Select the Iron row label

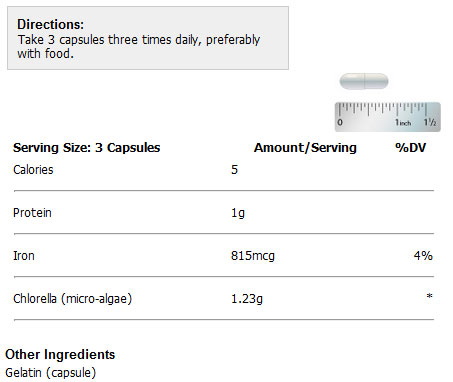[24, 256]
